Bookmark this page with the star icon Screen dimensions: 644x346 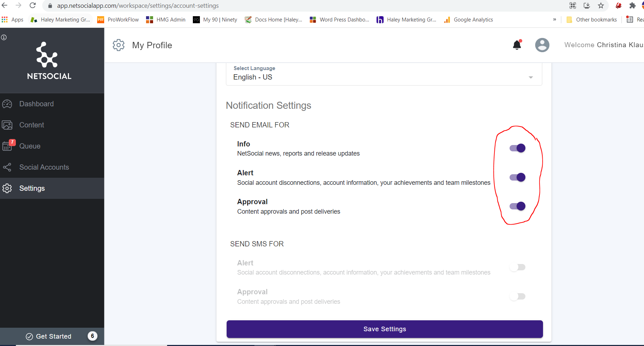click(x=601, y=6)
